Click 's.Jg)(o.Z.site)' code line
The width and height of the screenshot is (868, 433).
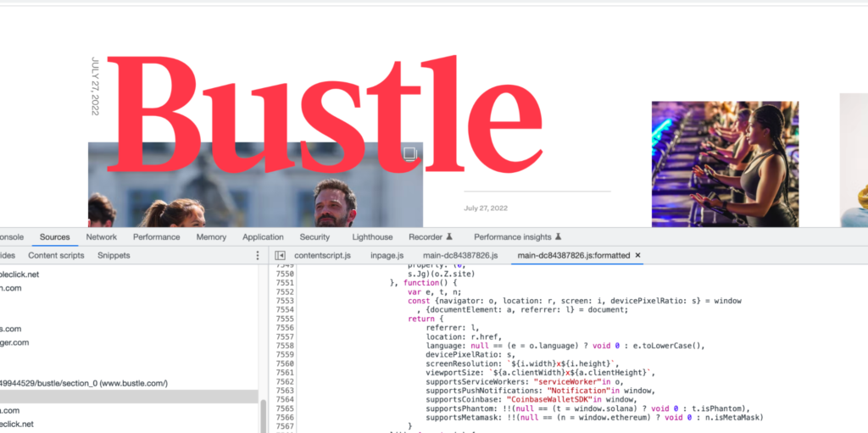point(441,274)
